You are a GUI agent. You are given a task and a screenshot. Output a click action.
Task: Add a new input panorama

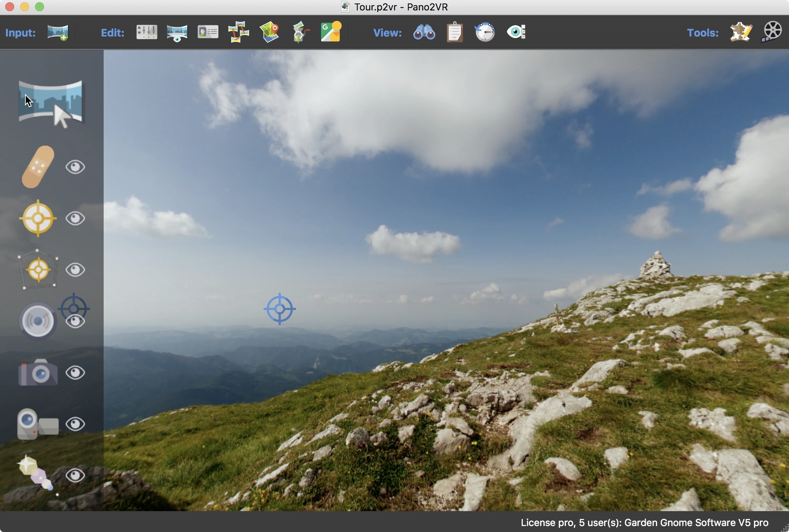tap(58, 32)
